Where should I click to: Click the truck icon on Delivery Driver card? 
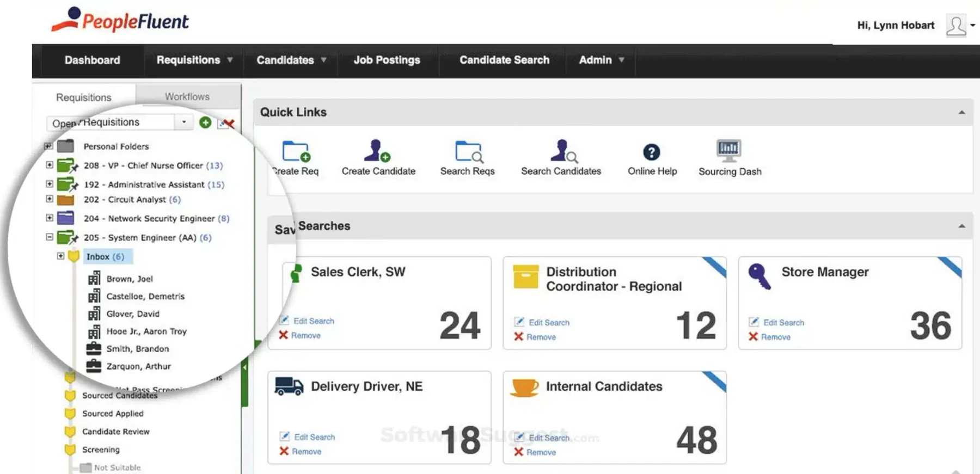click(289, 386)
